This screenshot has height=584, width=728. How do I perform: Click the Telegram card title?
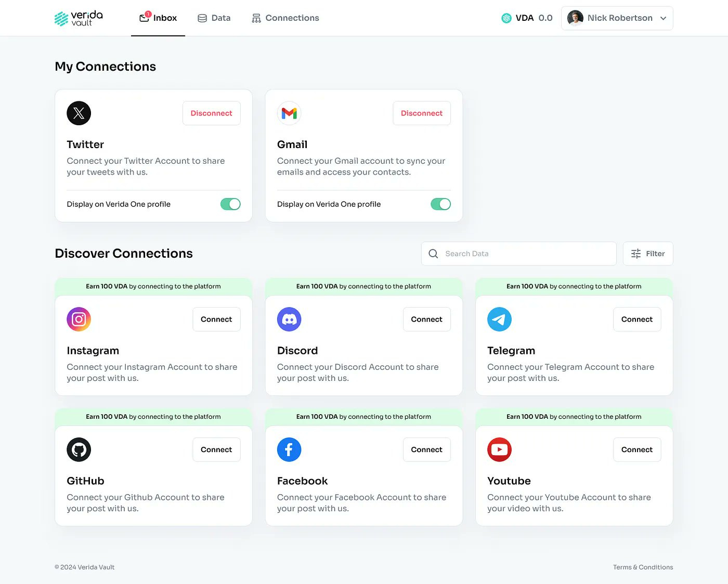(511, 351)
